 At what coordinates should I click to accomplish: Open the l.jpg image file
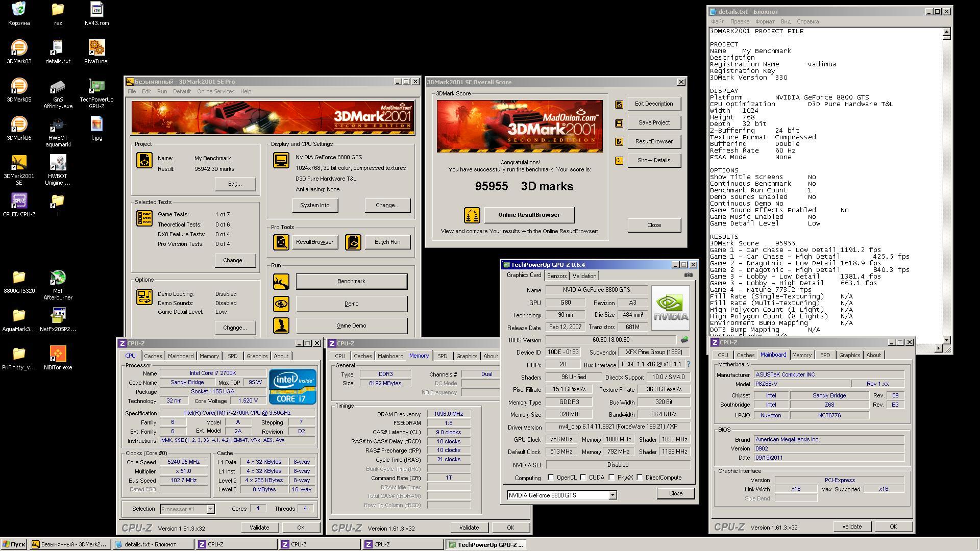[x=96, y=129]
